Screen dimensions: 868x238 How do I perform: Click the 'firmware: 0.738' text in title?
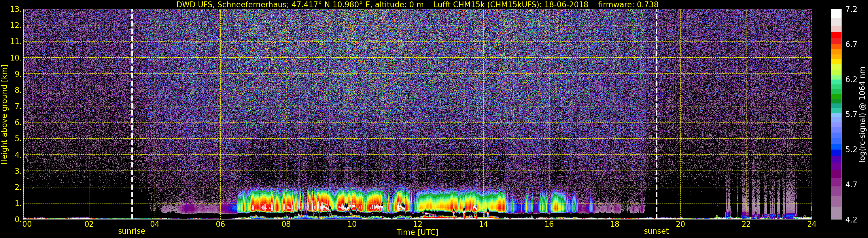[628, 4]
